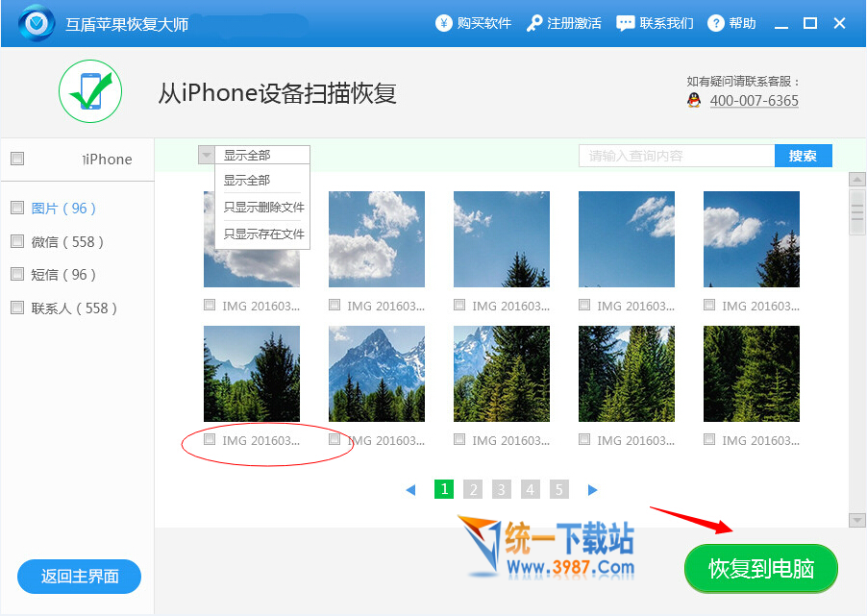Click the chat bubble icon for 联系我们

(x=626, y=23)
